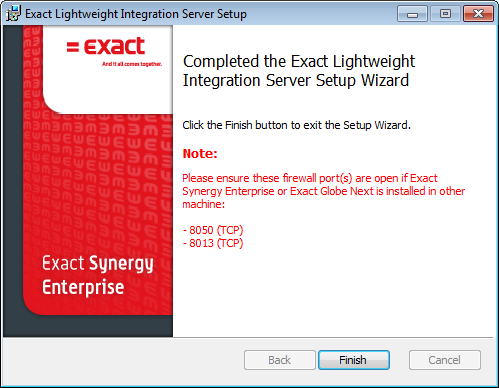Viewport: 499px width, 388px height.
Task: Click the Exact Synergy Enterprise banner text
Action: click(97, 275)
